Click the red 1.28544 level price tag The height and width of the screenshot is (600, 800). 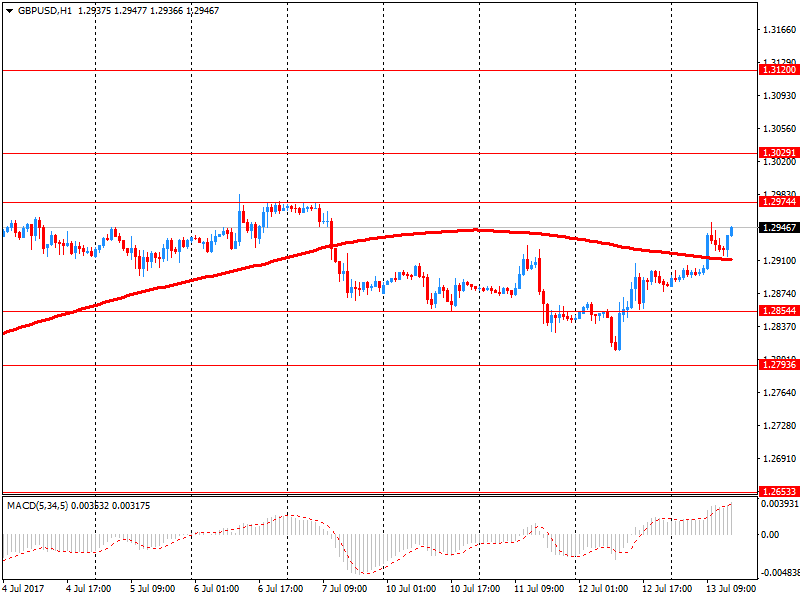[x=779, y=311]
